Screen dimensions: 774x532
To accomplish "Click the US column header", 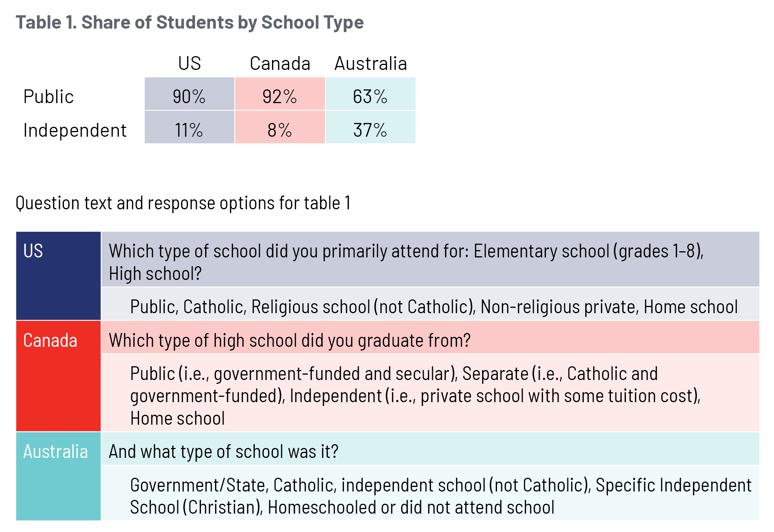I will [189, 63].
